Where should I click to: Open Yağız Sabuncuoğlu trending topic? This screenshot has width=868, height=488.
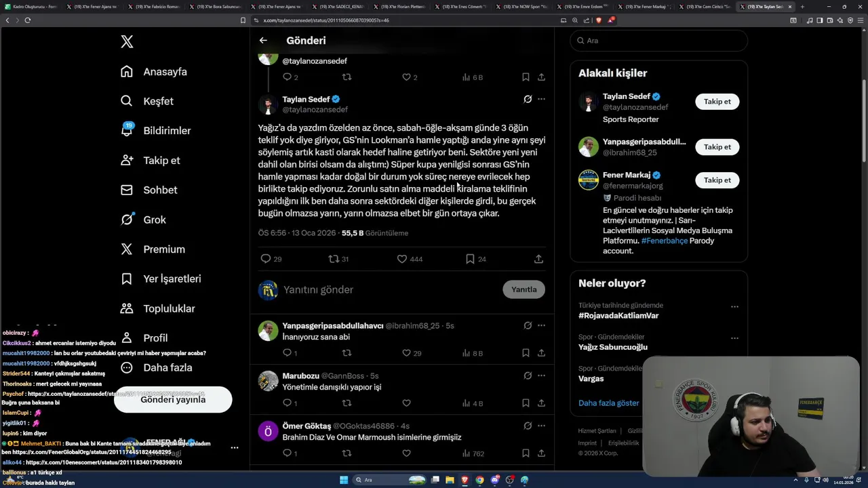click(x=613, y=347)
